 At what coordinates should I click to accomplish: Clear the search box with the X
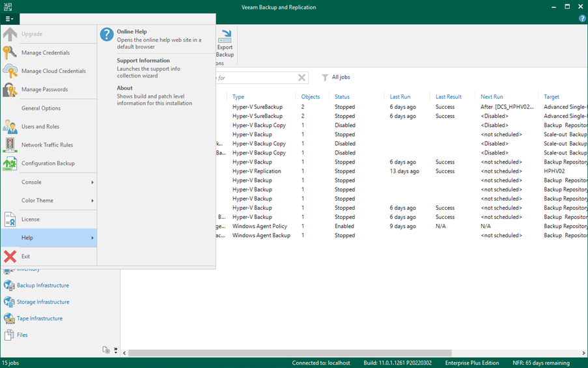pyautogui.click(x=301, y=78)
